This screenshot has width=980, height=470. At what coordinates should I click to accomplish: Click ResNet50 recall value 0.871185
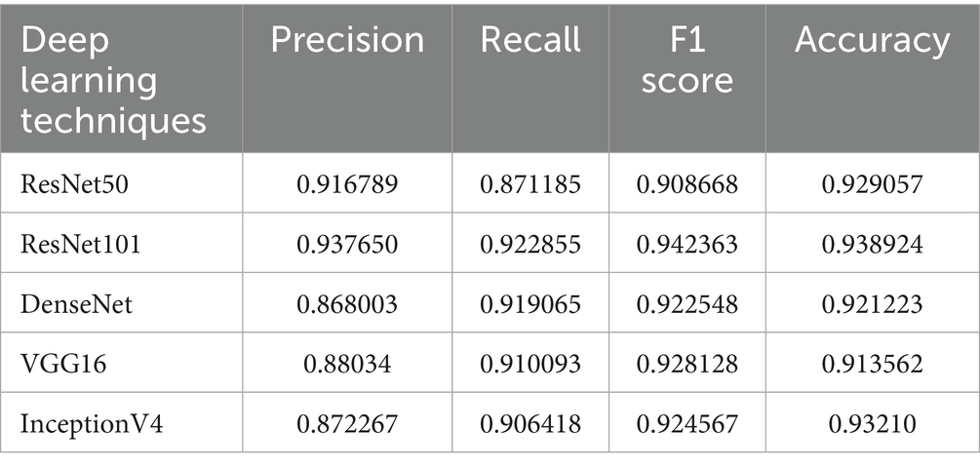pos(530,182)
